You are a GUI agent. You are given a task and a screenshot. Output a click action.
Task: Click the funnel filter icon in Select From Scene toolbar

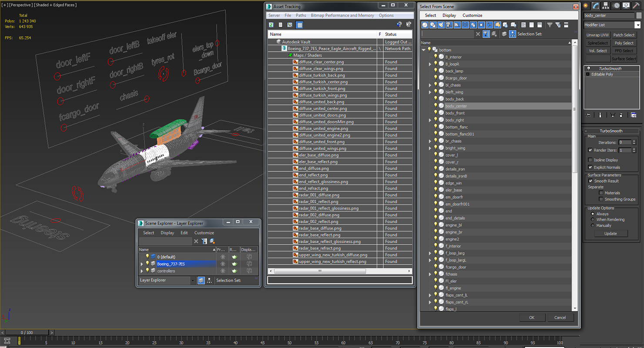(x=550, y=25)
